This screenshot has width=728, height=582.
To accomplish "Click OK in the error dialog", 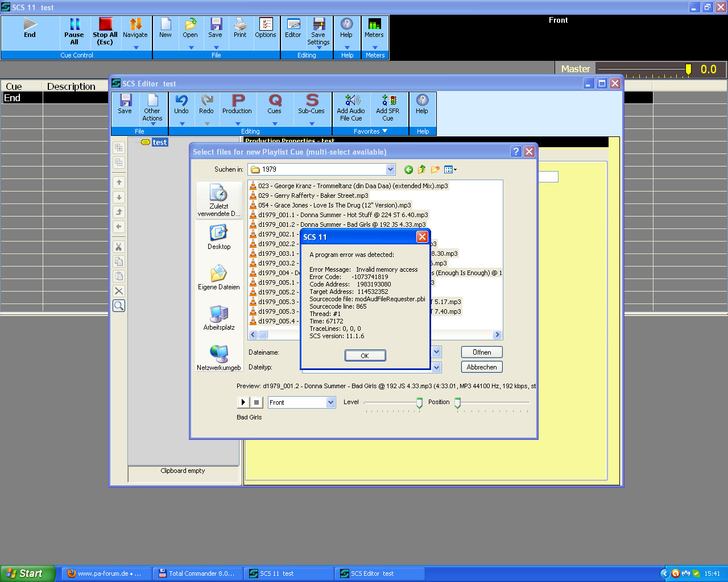I will click(365, 356).
